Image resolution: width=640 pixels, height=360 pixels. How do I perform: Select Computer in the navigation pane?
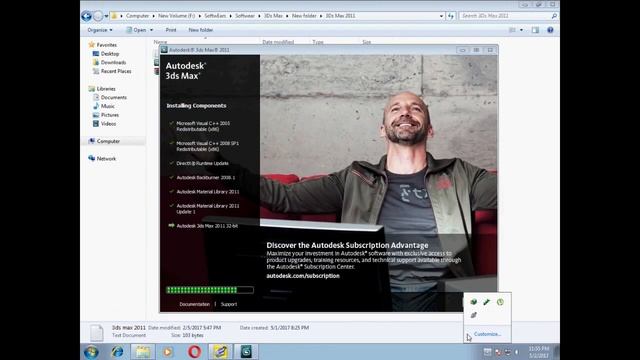(104, 141)
